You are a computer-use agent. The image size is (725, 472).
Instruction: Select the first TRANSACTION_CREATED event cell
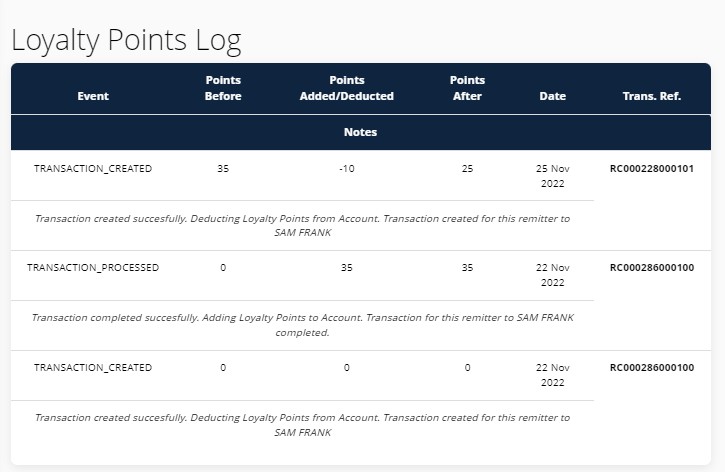(93, 168)
